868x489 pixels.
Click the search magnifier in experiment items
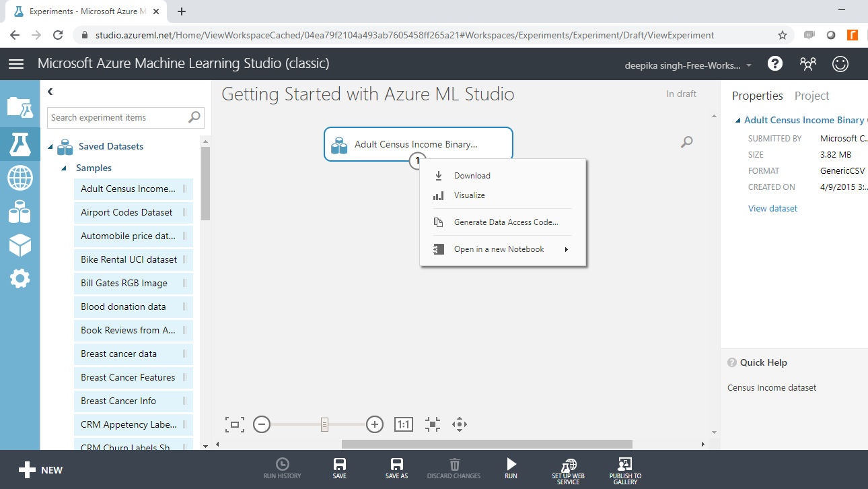pyautogui.click(x=194, y=117)
